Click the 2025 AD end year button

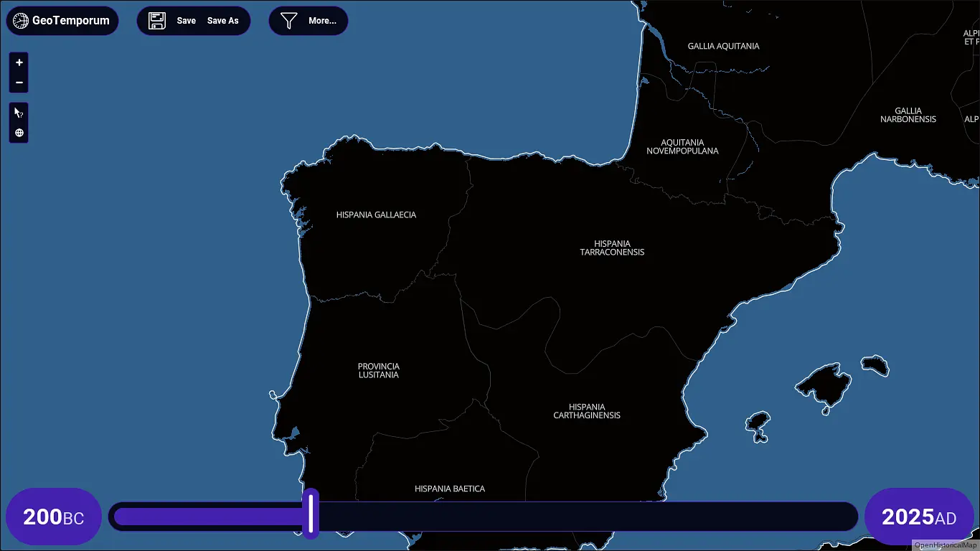[x=918, y=517]
